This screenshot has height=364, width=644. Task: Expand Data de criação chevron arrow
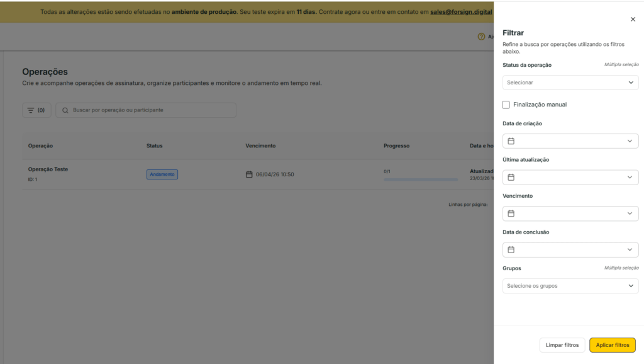630,141
